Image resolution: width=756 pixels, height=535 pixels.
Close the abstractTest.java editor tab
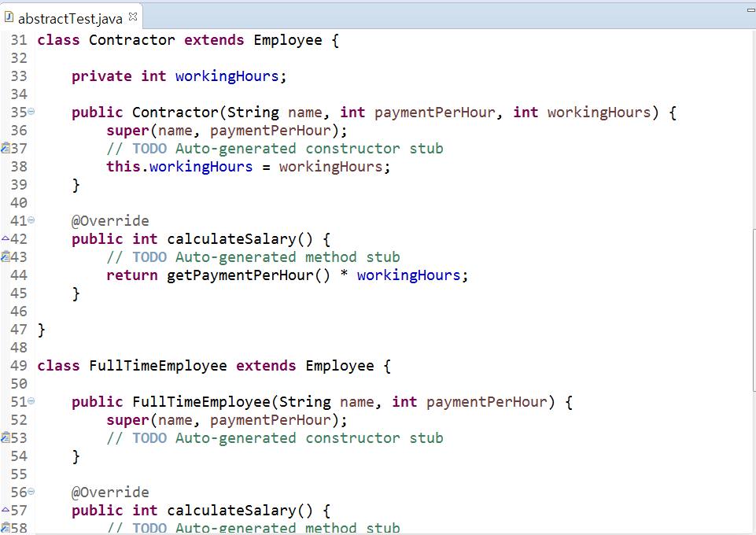pos(133,17)
